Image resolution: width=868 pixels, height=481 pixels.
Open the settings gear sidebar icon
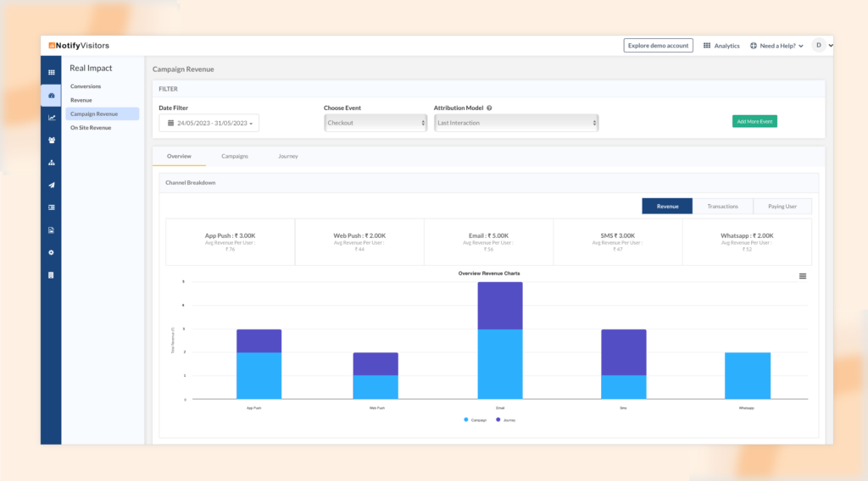[52, 252]
